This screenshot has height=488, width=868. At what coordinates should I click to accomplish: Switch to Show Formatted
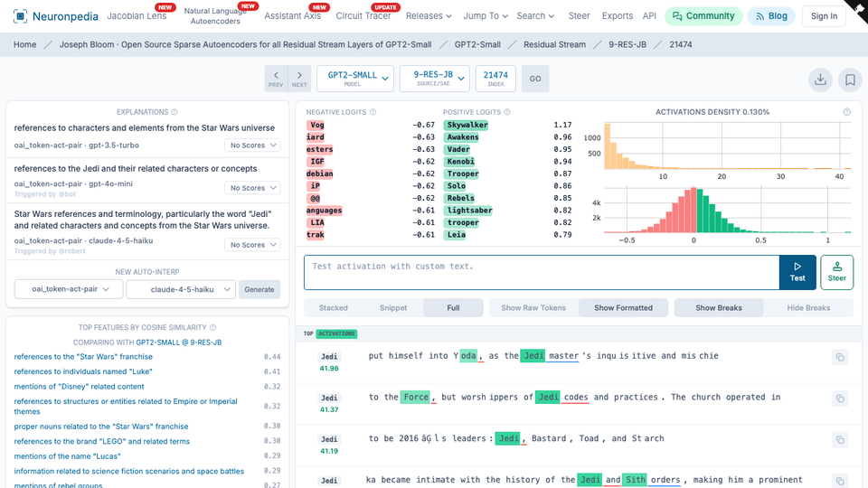click(x=623, y=307)
